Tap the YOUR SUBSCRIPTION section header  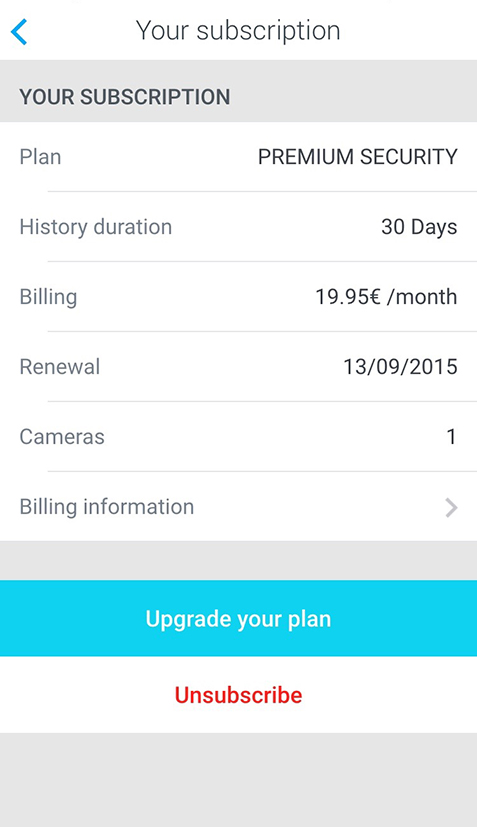coord(125,97)
